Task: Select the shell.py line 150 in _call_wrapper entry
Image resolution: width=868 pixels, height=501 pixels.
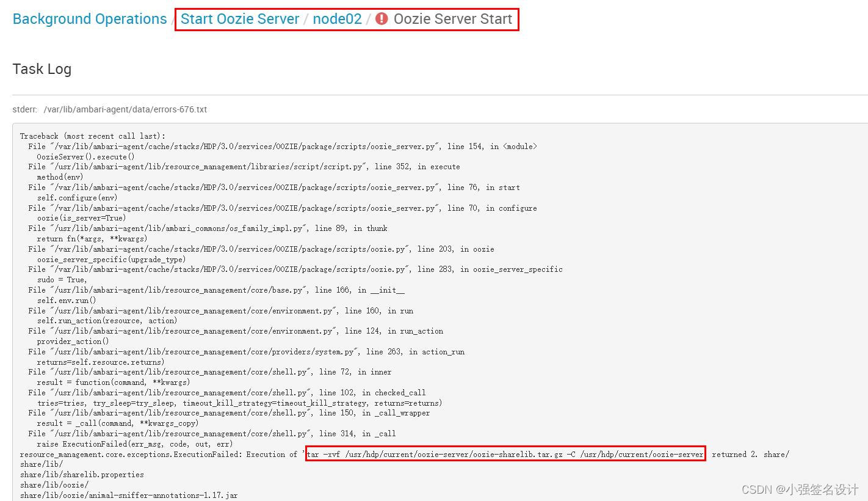Action: click(229, 414)
